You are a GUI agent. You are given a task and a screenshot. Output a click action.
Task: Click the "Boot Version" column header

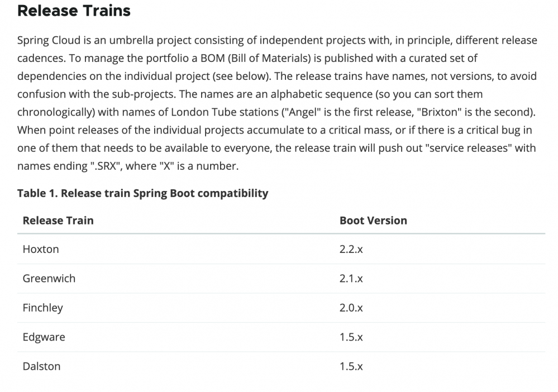[x=373, y=221]
